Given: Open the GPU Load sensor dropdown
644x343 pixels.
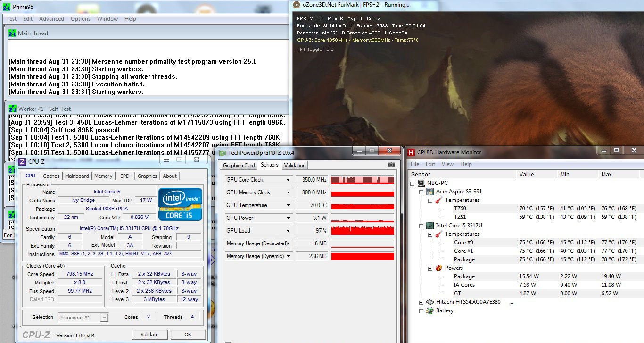Looking at the screenshot, I should coord(289,231).
